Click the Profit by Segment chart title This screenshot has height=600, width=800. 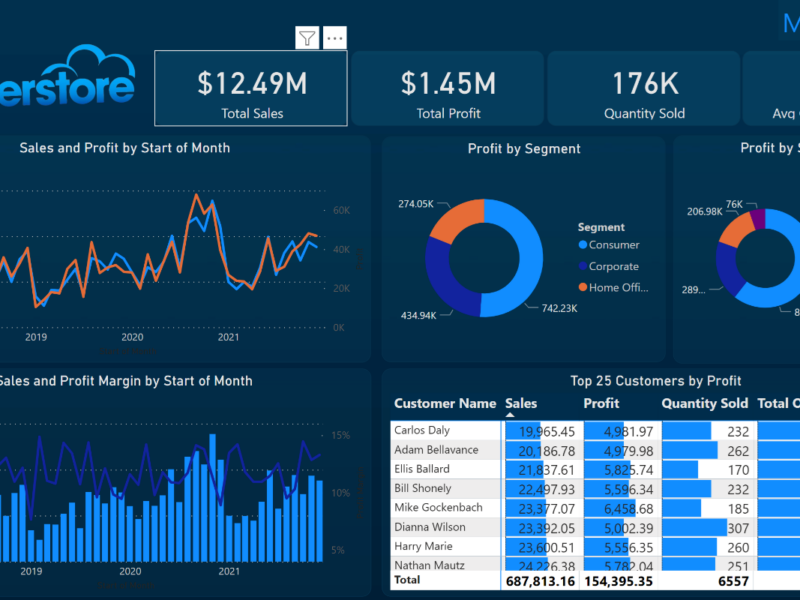[524, 149]
